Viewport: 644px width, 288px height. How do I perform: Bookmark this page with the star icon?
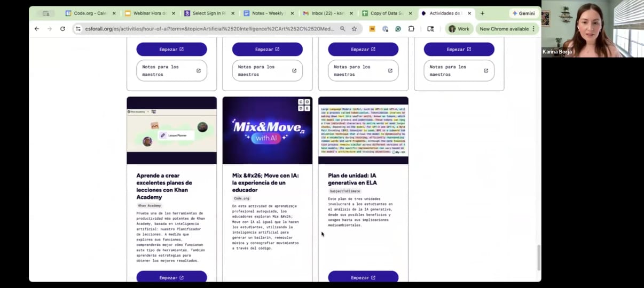[354, 29]
